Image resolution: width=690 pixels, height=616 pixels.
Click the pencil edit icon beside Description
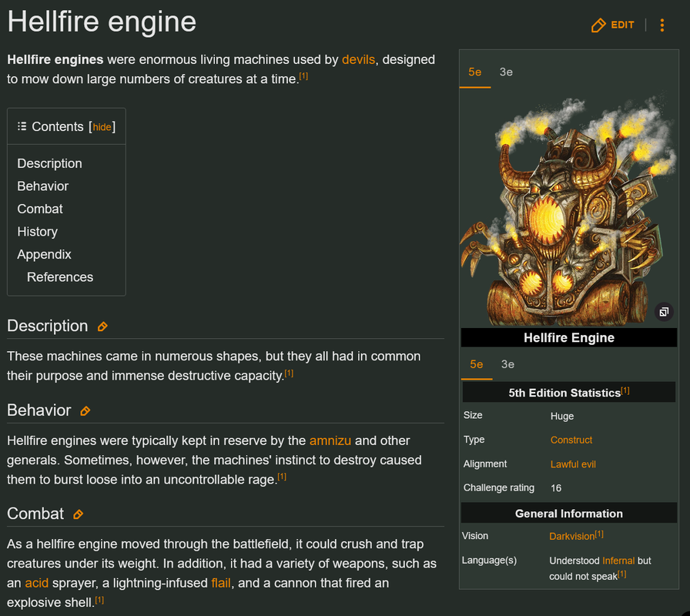(102, 326)
